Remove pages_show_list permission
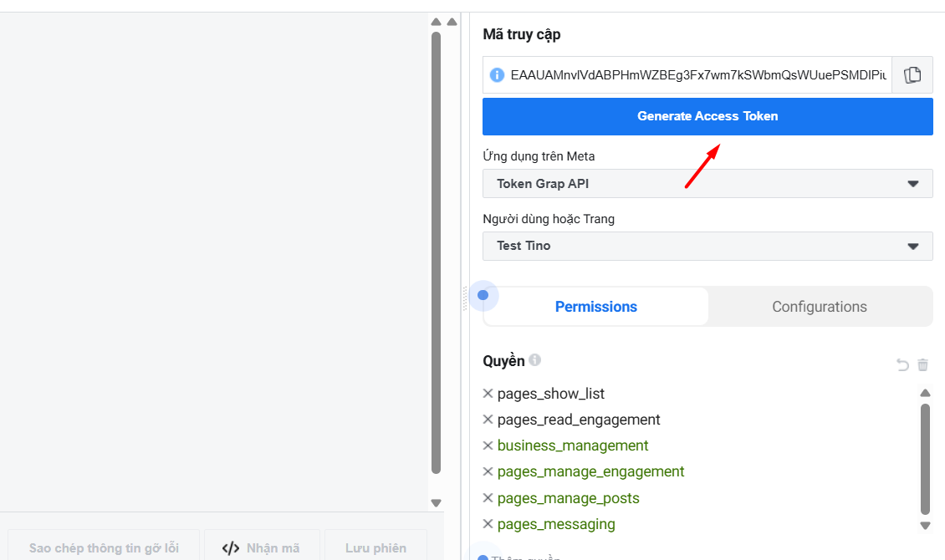 488,393
